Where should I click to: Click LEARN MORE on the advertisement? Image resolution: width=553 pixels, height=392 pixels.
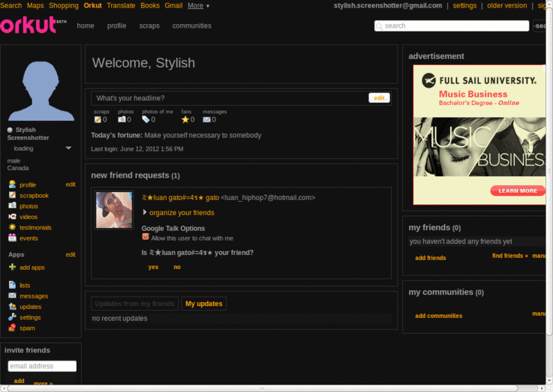coord(518,191)
